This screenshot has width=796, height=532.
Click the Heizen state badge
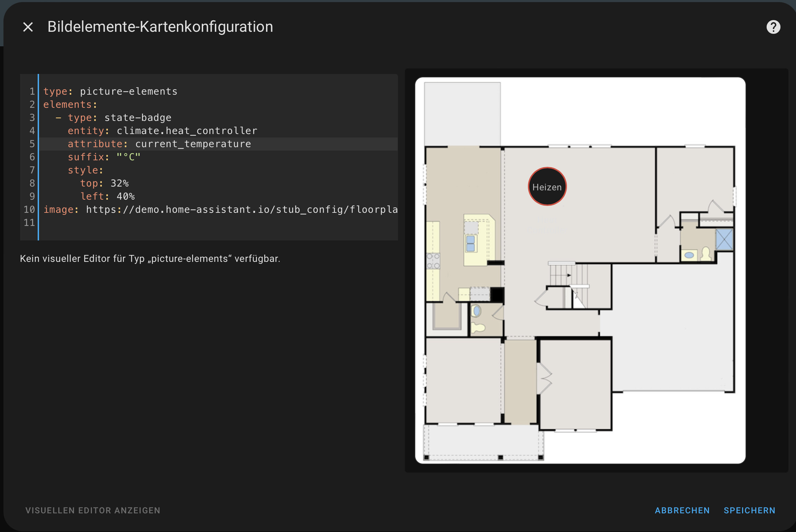click(547, 187)
